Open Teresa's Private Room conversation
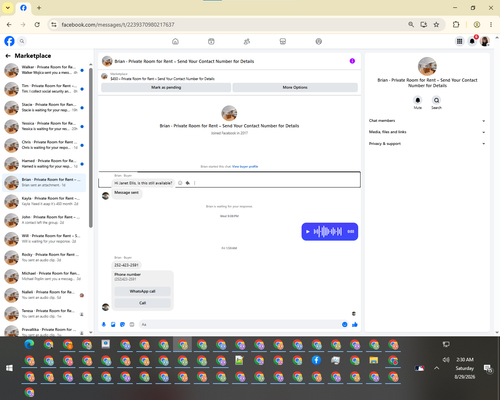Screen dimensions: 500x400 [44, 314]
